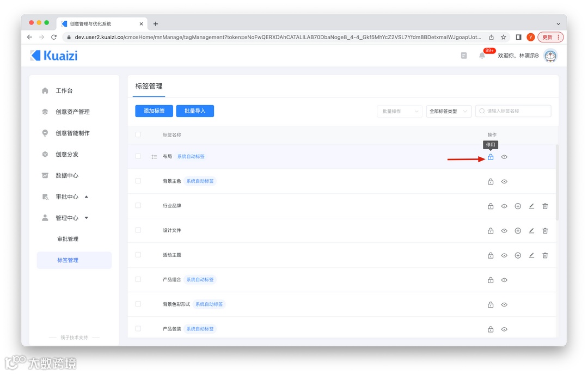Tick the select-all checkbox in table header

coord(138,134)
